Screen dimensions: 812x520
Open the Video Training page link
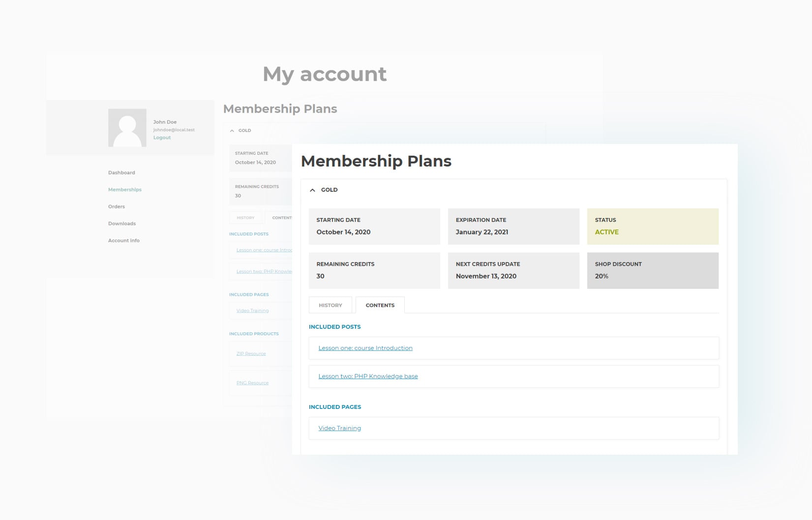(x=339, y=428)
